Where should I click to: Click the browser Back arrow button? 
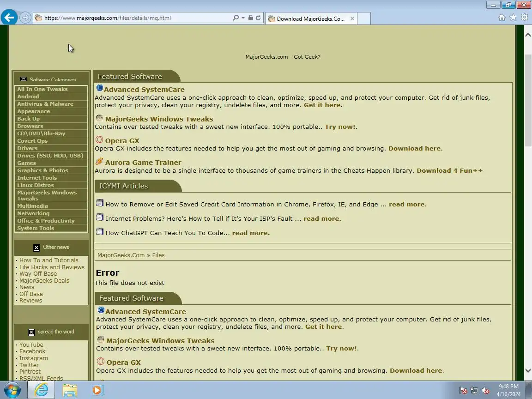click(9, 17)
